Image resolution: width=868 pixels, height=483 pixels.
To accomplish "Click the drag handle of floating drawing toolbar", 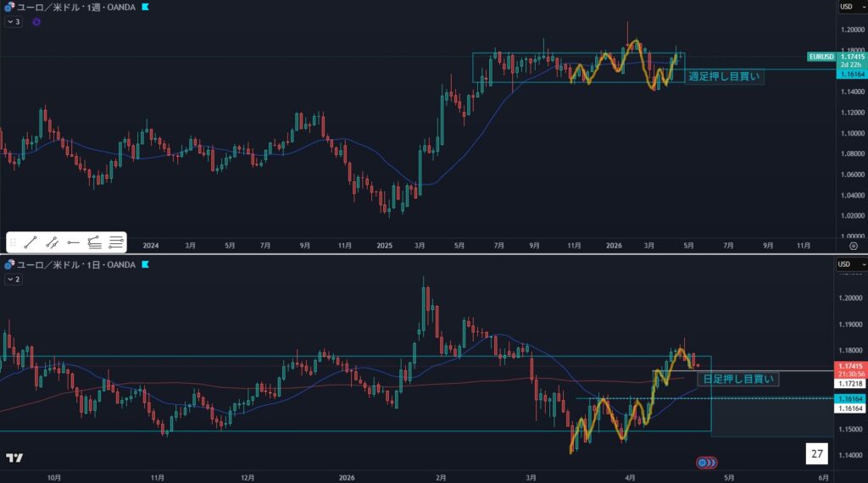I will (x=13, y=242).
